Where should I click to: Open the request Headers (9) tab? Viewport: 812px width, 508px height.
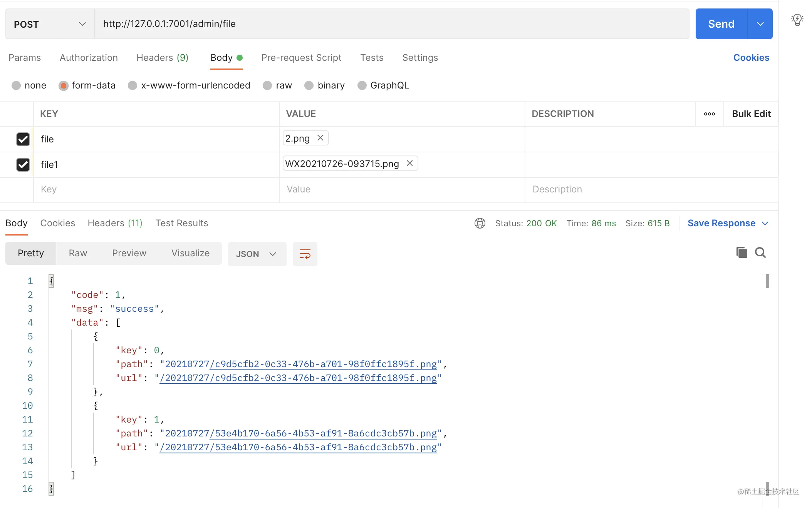pyautogui.click(x=162, y=58)
